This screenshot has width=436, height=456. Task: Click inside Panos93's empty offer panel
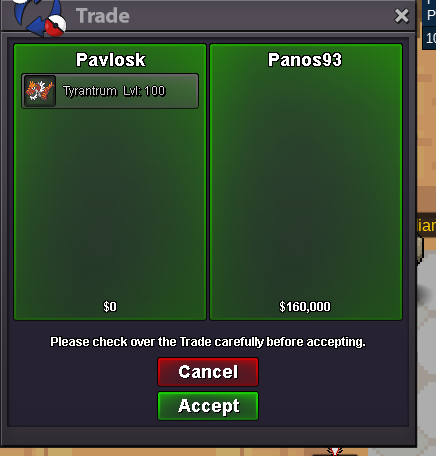click(306, 183)
